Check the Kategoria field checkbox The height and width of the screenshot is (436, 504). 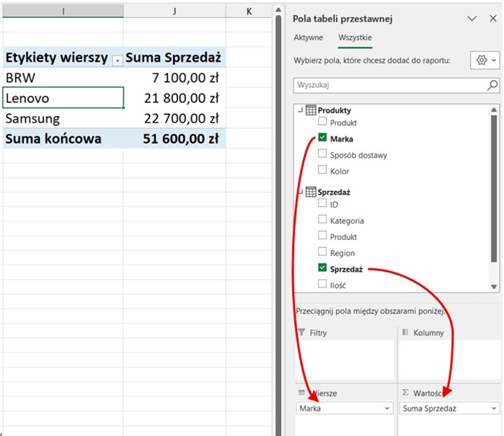point(323,221)
